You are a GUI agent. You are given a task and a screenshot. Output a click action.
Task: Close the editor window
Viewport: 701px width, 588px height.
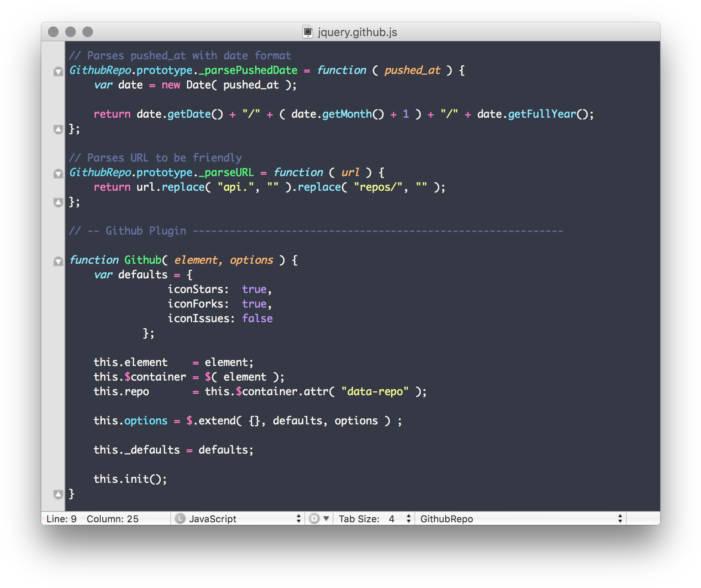click(x=53, y=32)
